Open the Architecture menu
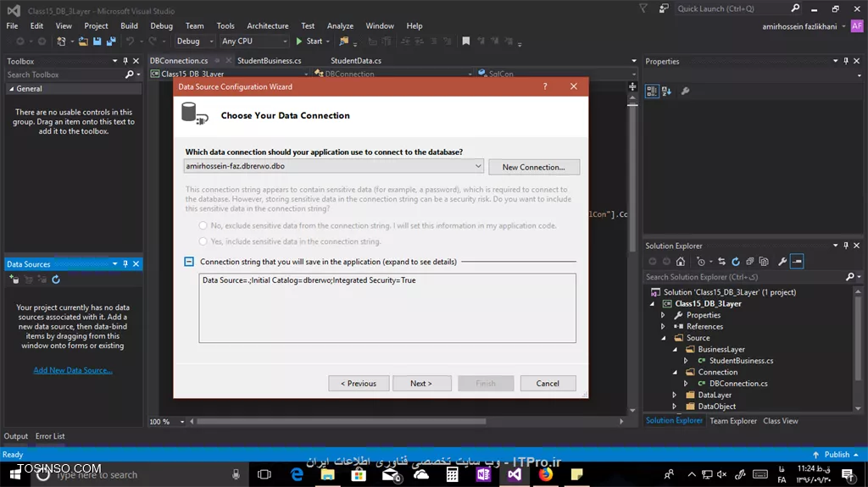 tap(267, 26)
